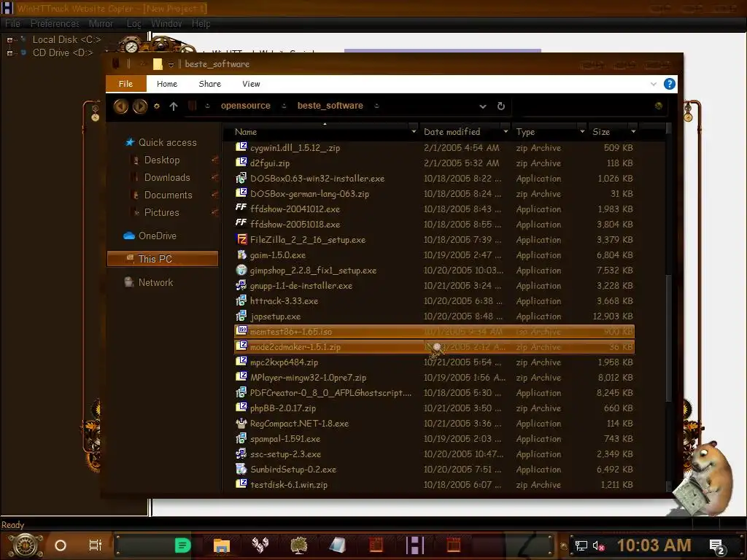Open the Size column filter dropdown

[x=633, y=131]
